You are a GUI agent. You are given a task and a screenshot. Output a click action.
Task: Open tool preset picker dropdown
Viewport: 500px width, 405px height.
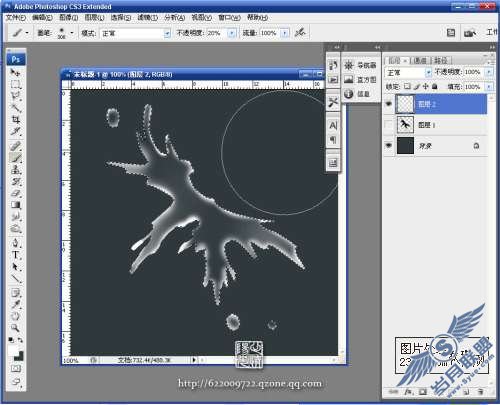pyautogui.click(x=27, y=33)
